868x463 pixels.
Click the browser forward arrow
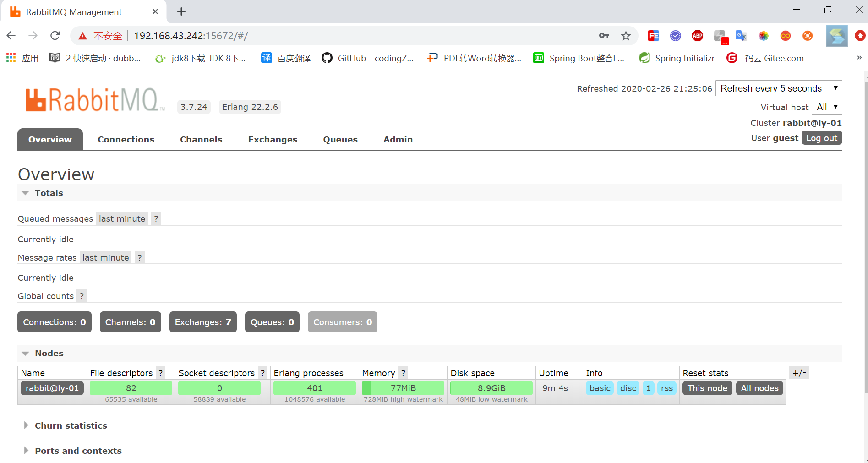(x=33, y=36)
